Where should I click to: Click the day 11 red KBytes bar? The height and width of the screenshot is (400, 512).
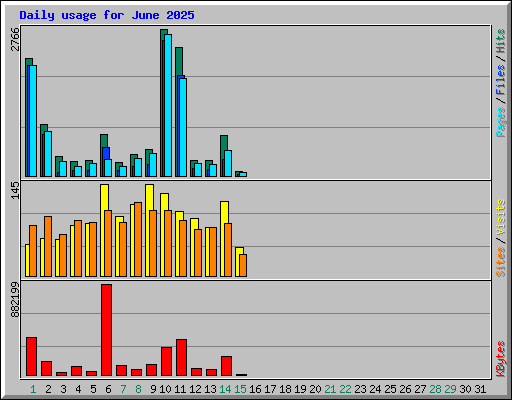[x=181, y=358]
